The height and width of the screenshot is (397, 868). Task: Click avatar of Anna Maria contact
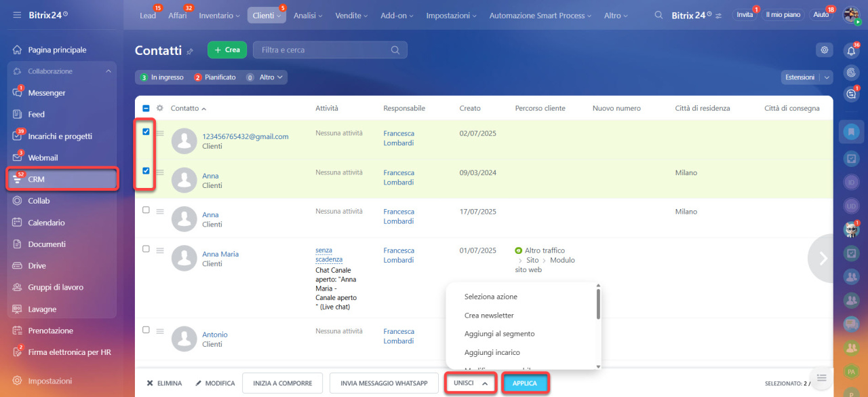pos(184,259)
